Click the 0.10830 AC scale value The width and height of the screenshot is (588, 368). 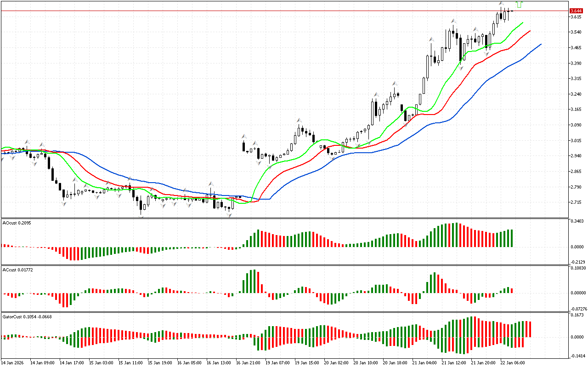(577, 268)
